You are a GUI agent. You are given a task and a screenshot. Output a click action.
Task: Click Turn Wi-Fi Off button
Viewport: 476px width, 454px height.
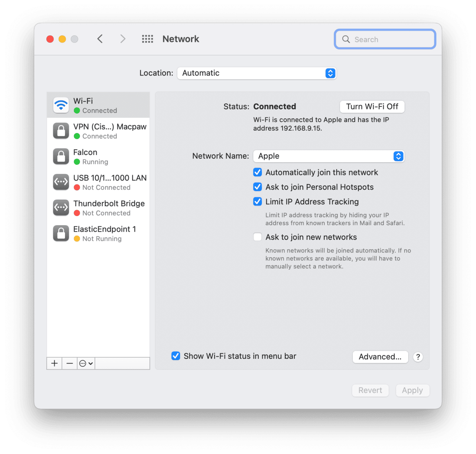coord(372,106)
